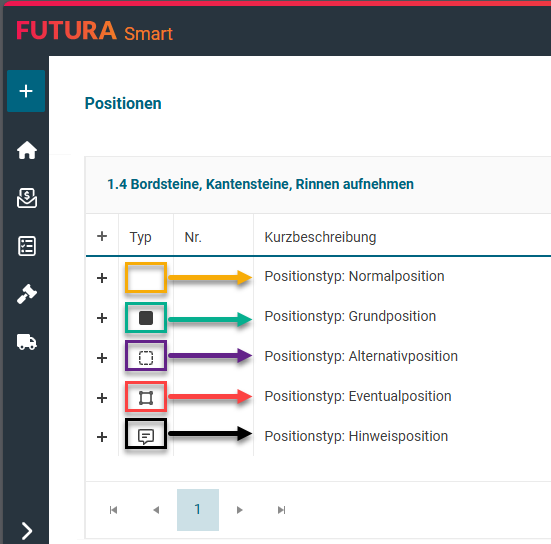Click the Home icon in sidebar

(27, 150)
